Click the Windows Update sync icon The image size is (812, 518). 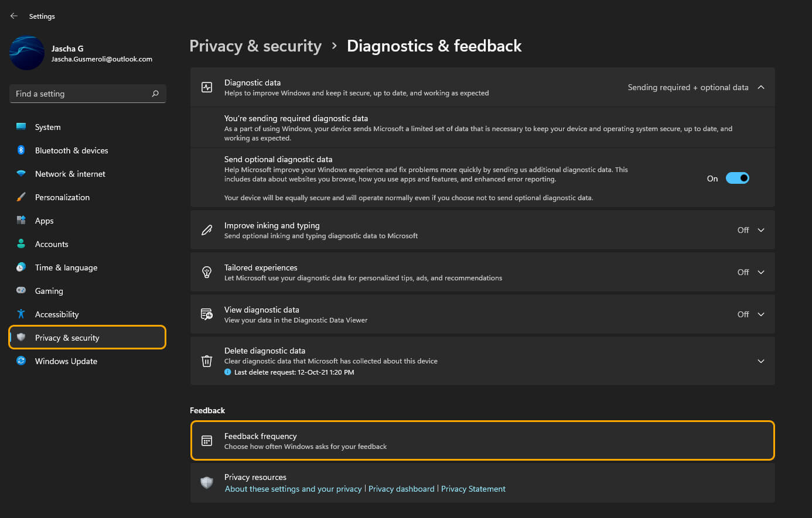click(x=21, y=361)
